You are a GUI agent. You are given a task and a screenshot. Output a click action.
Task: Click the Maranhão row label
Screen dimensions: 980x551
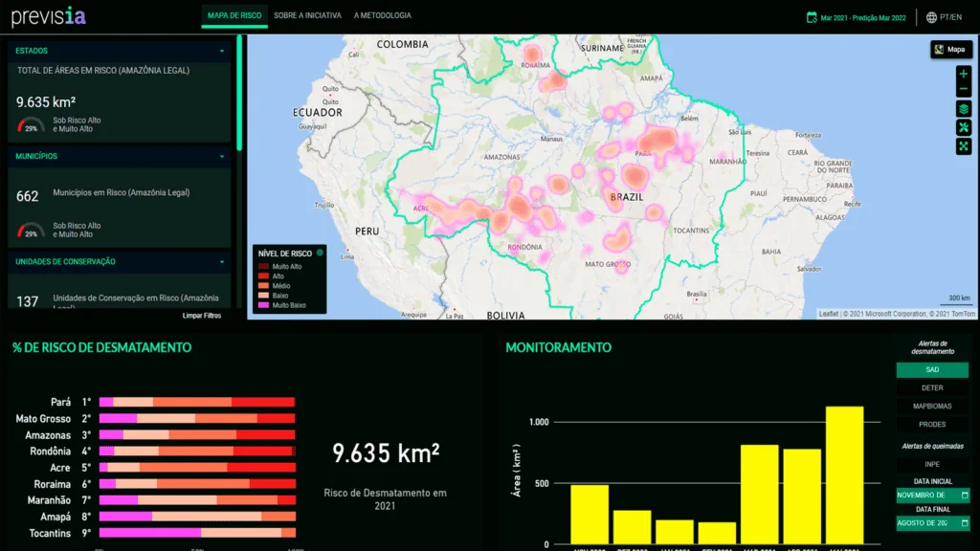click(x=49, y=500)
